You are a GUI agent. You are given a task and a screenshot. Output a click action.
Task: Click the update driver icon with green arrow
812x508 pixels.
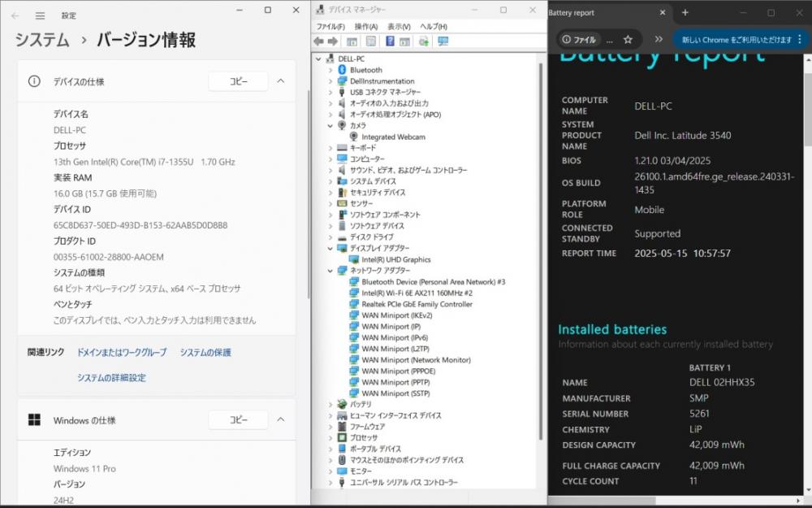[x=424, y=41]
